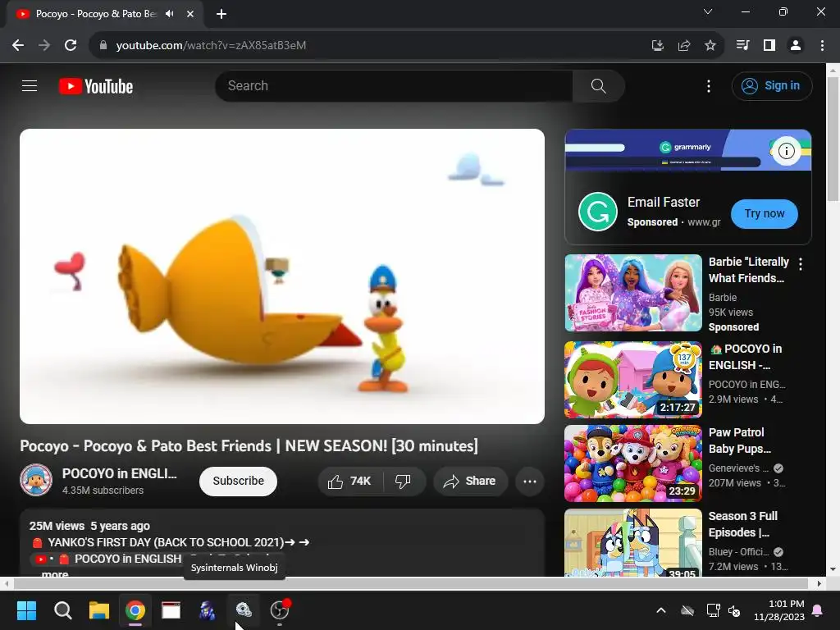Click the scroll down arrow of vertical scrollbar
The image size is (840, 630).
click(x=833, y=569)
